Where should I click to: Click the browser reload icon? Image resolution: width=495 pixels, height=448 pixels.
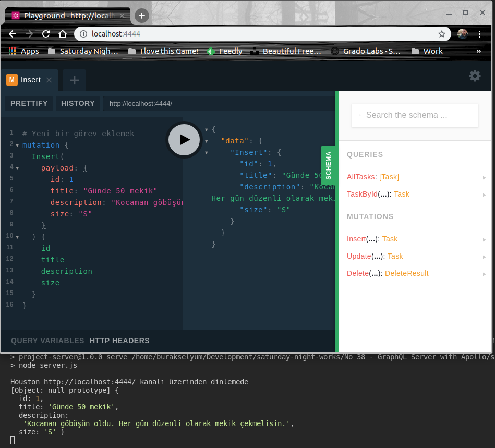pyautogui.click(x=46, y=34)
